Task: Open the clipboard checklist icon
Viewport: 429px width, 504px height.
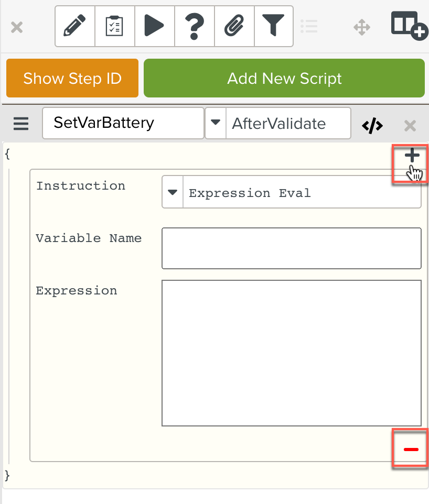Action: 115,26
